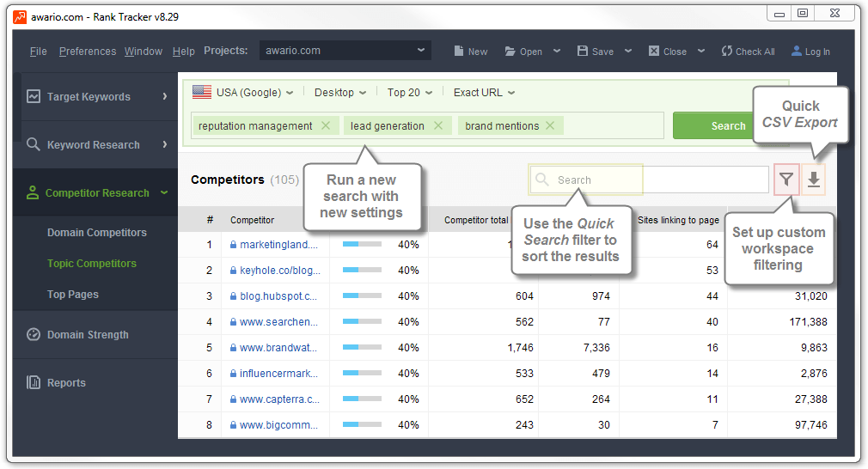Viewport: 868px width, 469px height.
Task: Open the www.capterra.c... competitor link
Action: click(x=279, y=399)
